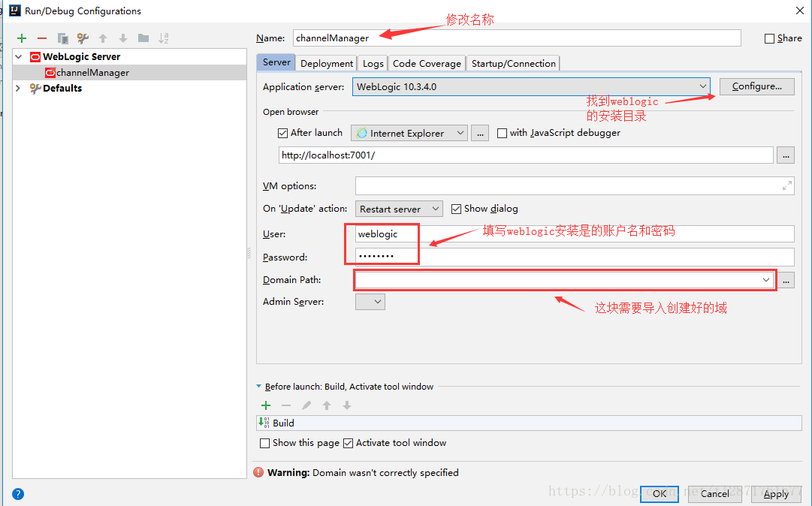The width and height of the screenshot is (812, 506).
Task: Select Build row in before launch list
Action: pyautogui.click(x=529, y=423)
